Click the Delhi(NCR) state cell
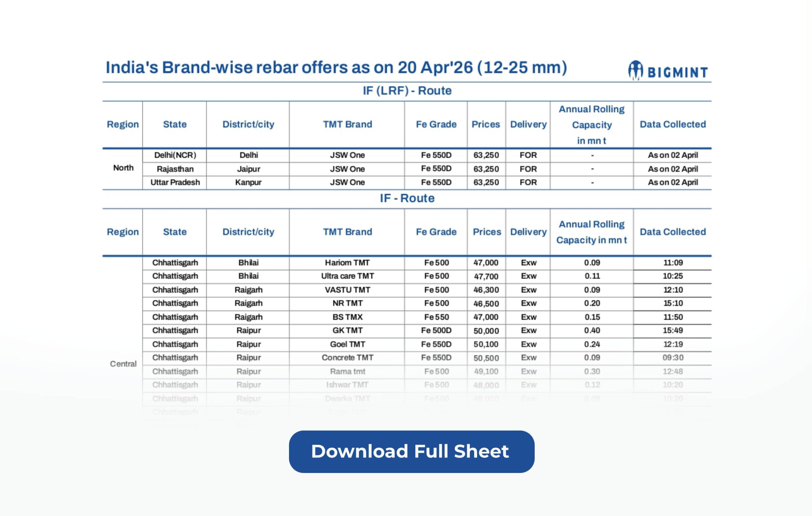The height and width of the screenshot is (516, 812). 175,155
